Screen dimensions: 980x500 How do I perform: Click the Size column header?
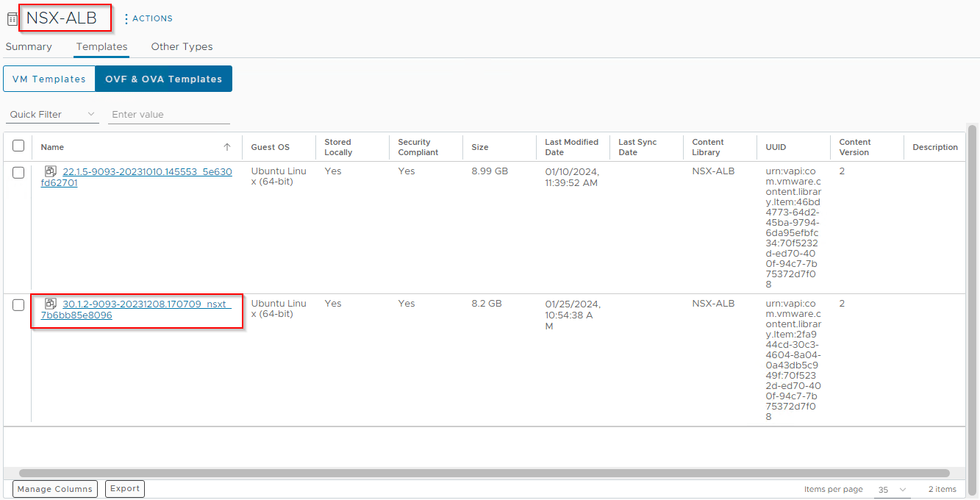pyautogui.click(x=480, y=147)
